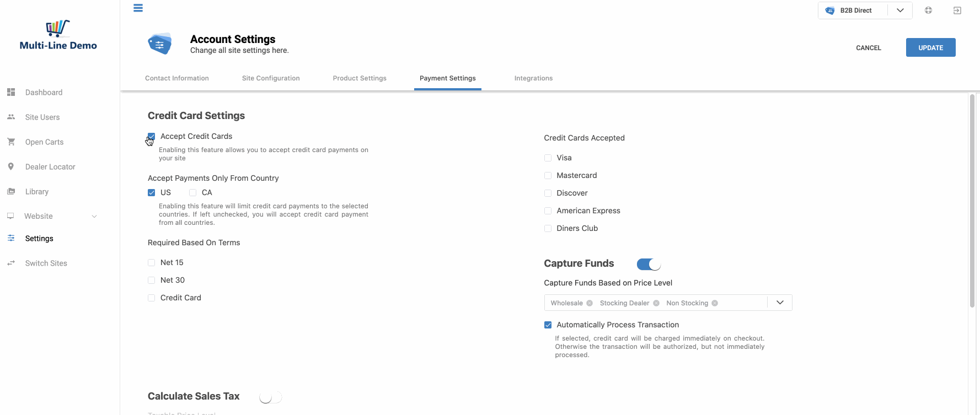
Task: Open Switch Sites from sidebar
Action: pyautogui.click(x=46, y=263)
